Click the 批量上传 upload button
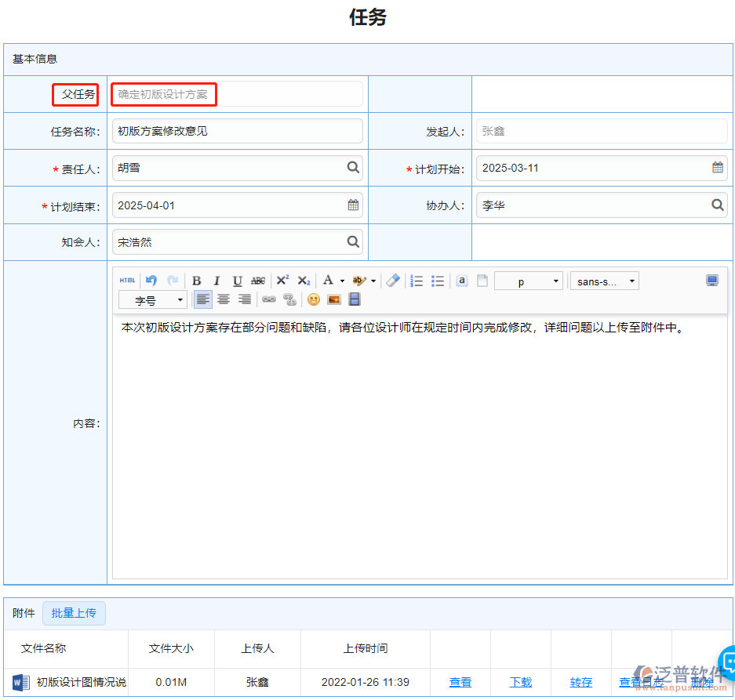This screenshot has height=700, width=735. (x=74, y=613)
